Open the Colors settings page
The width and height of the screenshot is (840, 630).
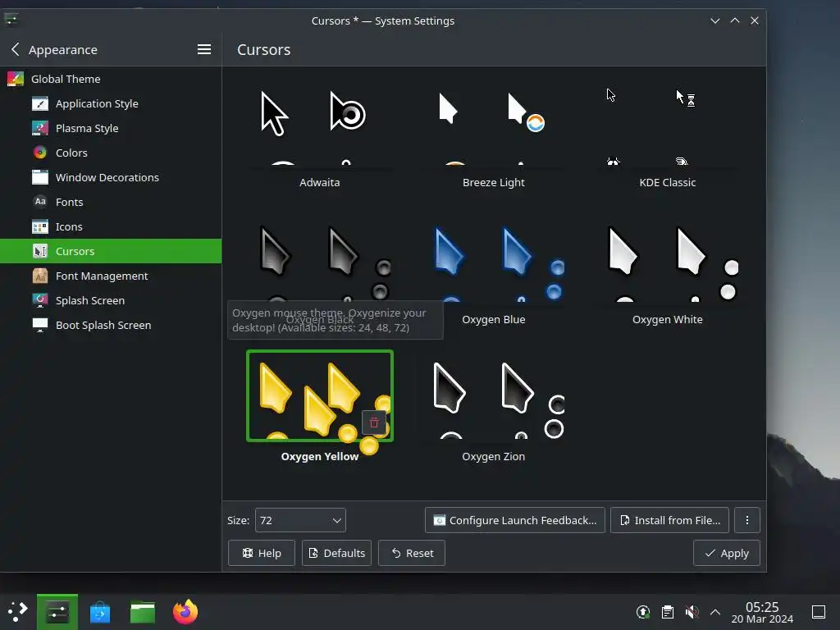click(111, 153)
